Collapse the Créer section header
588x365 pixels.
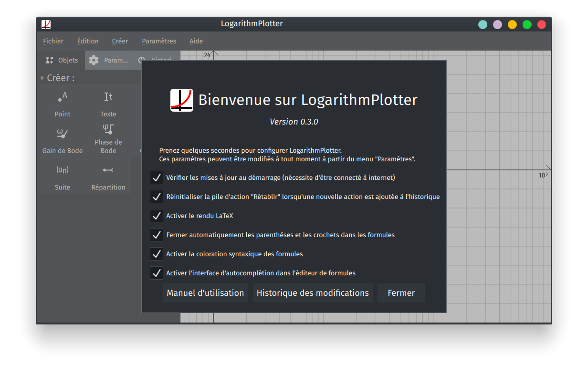click(57, 78)
